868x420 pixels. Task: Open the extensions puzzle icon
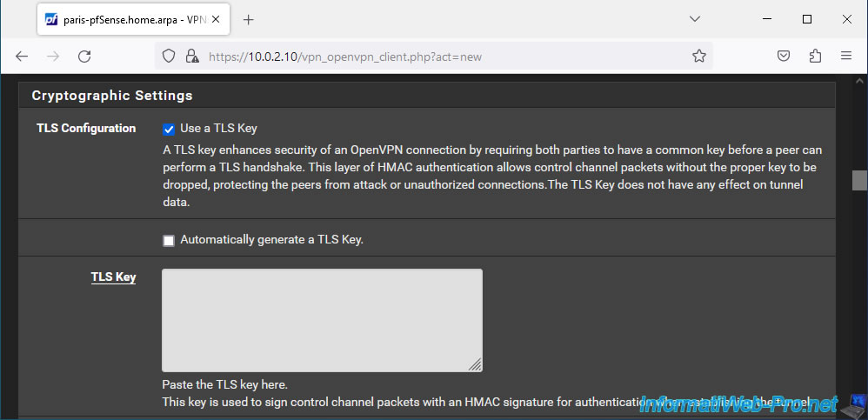pyautogui.click(x=815, y=56)
